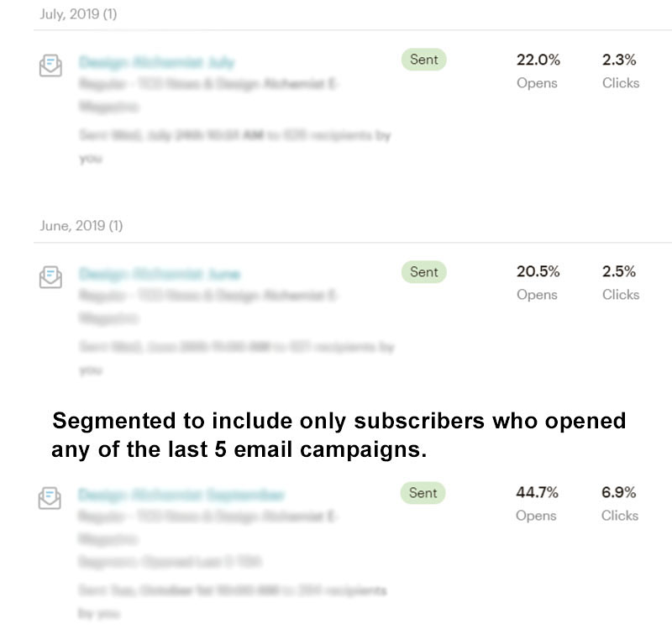Screen dimensions: 672x640
Task: Click the September campaign segment description line
Action: point(171,561)
